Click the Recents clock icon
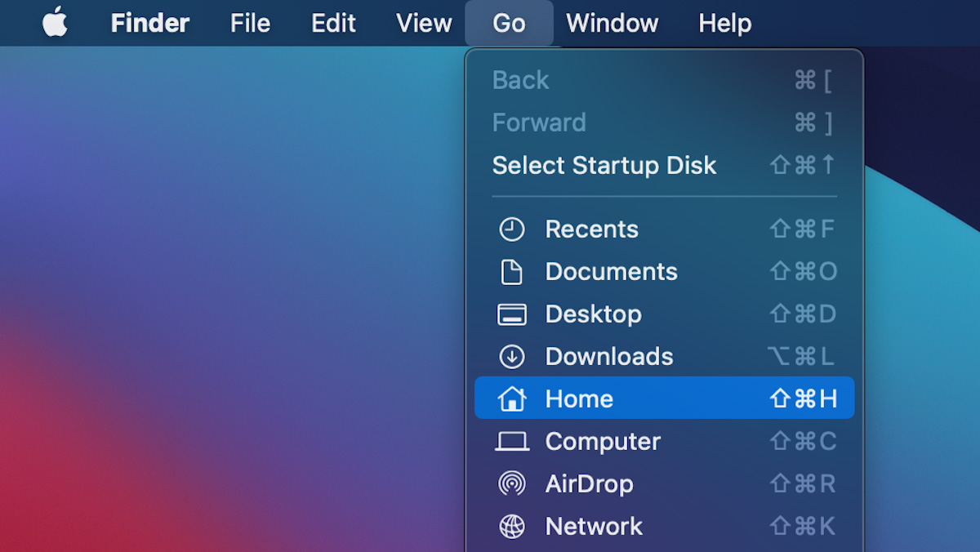 (512, 229)
